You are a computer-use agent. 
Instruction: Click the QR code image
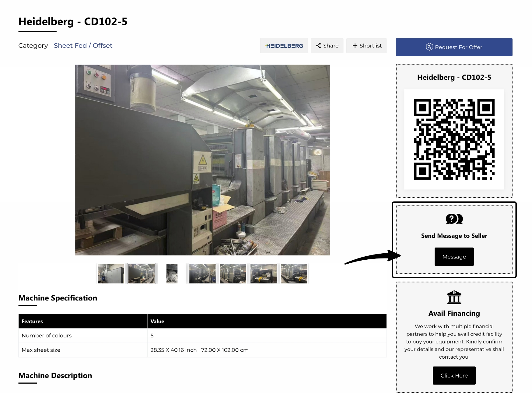(x=454, y=139)
